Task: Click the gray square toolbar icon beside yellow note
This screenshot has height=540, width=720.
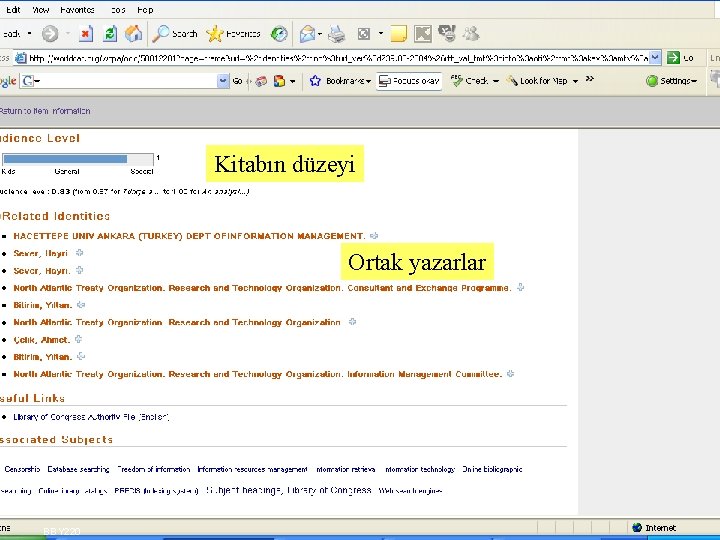Action: point(423,34)
